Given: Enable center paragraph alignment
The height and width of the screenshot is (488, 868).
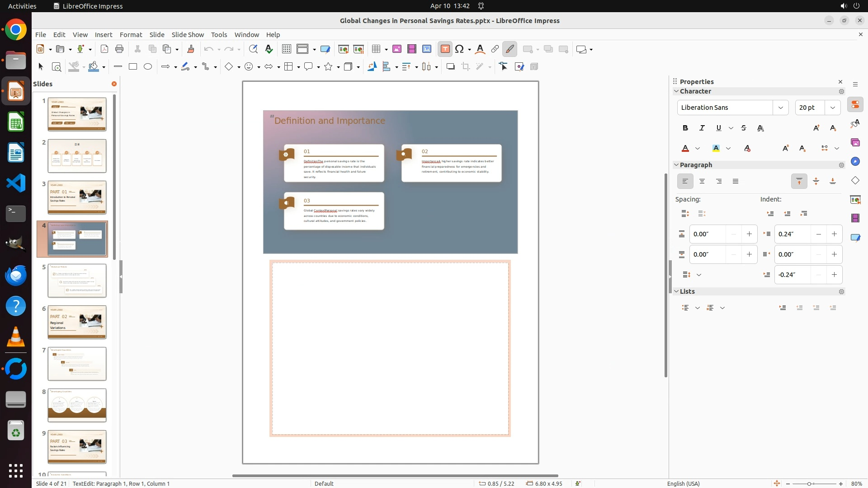Looking at the screenshot, I should [x=702, y=182].
